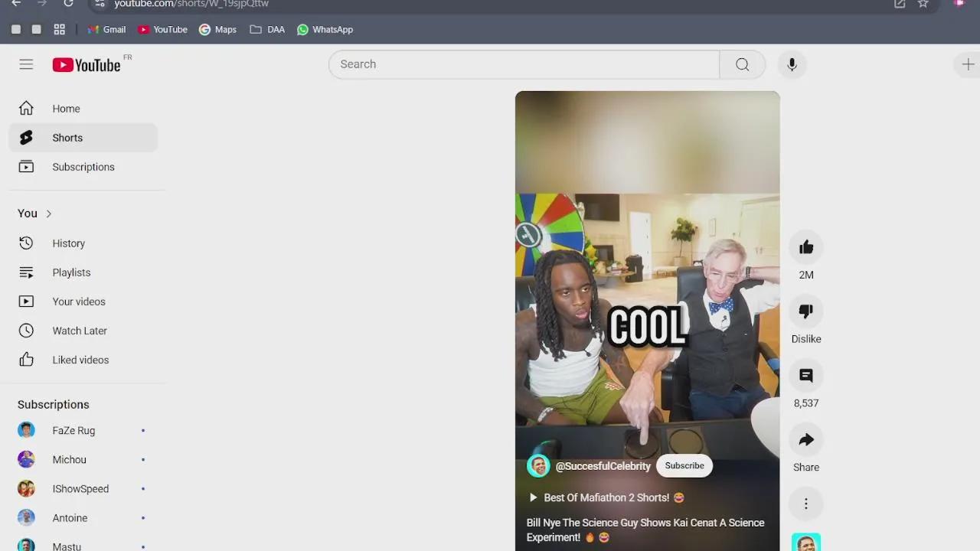Open the YouTube hamburger guide menu
This screenshot has height=551, width=980.
point(26,64)
